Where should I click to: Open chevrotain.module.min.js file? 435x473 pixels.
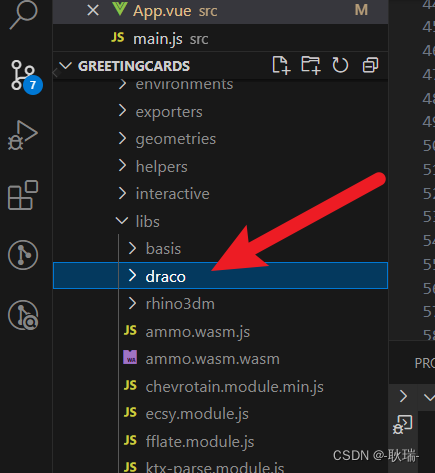pyautogui.click(x=220, y=386)
